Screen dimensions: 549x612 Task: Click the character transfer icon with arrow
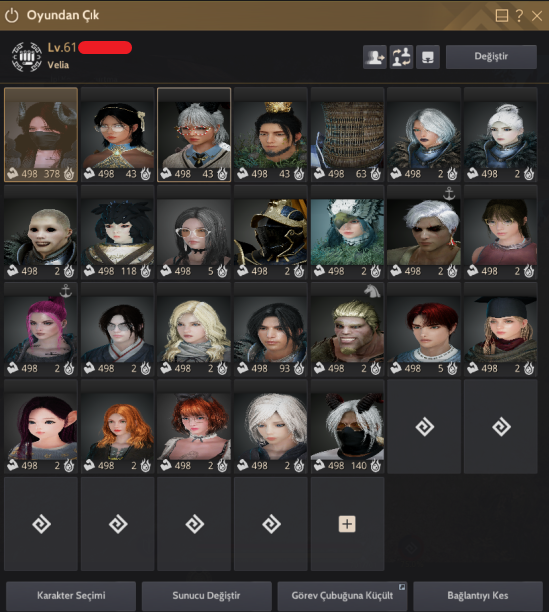pos(375,57)
